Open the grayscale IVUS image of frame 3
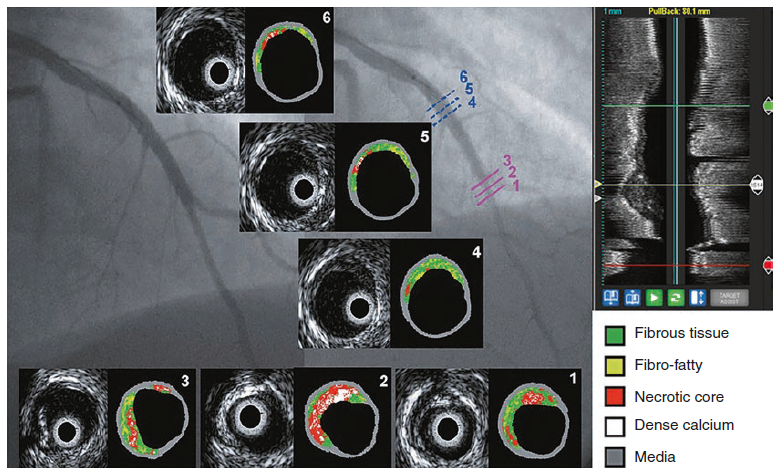 click(x=64, y=418)
